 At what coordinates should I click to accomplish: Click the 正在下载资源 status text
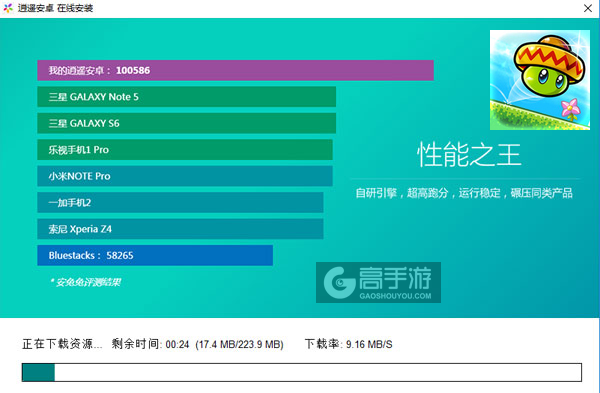coord(62,344)
